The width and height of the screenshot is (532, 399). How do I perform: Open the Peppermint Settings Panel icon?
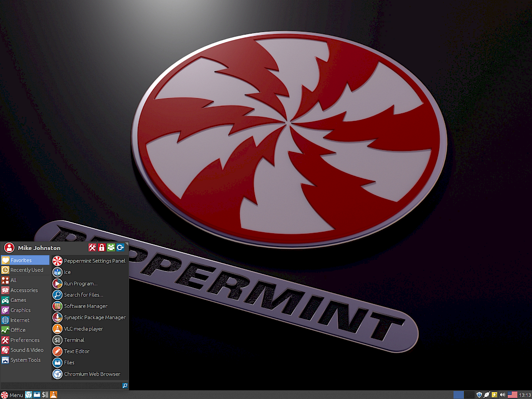(57, 261)
